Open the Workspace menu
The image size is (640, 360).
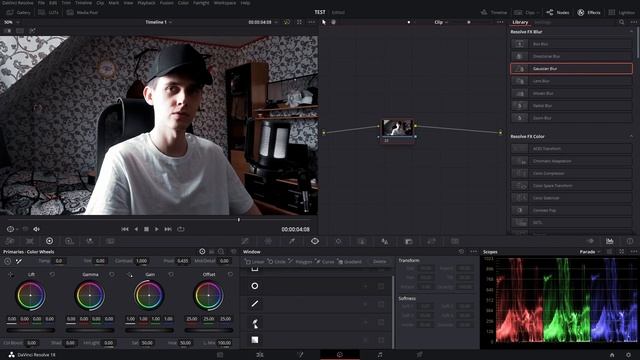tap(225, 3)
